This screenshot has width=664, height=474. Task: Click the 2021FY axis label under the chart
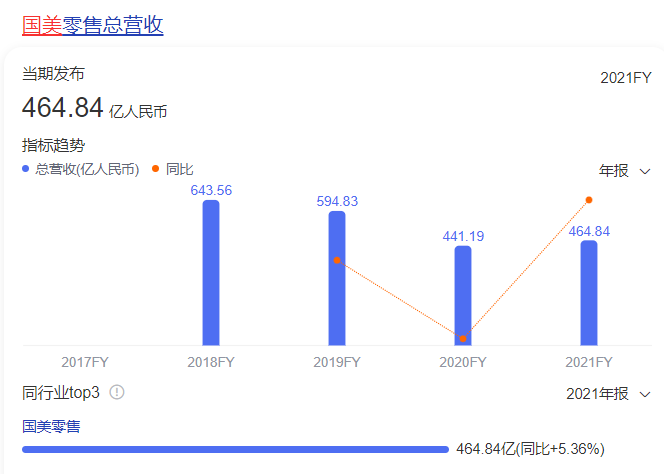589,362
